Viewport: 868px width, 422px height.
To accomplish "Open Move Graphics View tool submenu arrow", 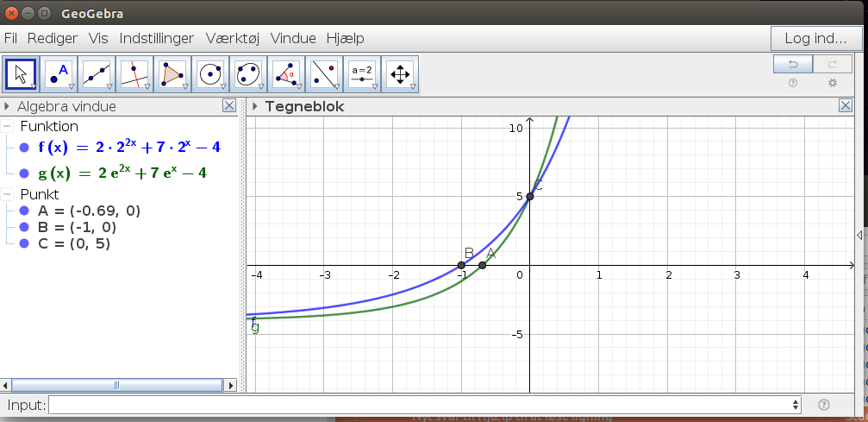I will 413,86.
